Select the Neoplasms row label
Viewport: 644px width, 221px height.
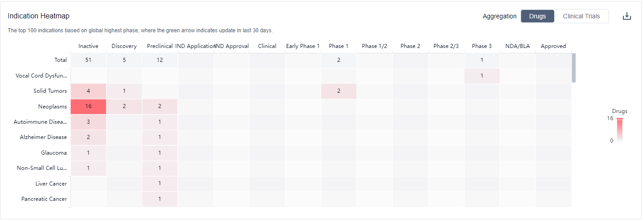click(53, 107)
